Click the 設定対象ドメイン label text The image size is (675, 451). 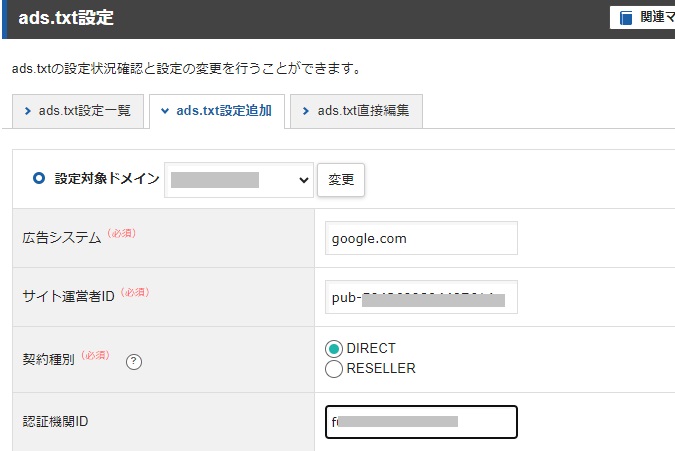point(107,179)
